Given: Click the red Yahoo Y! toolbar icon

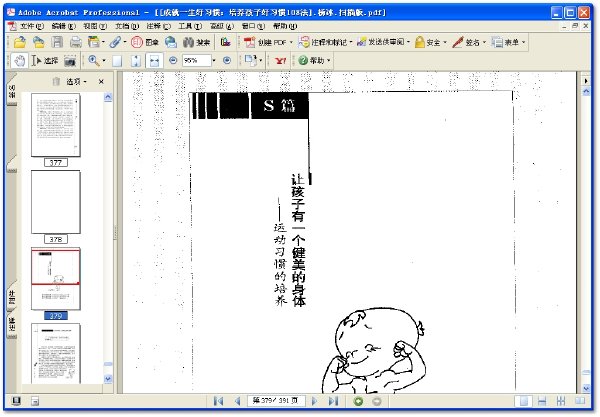Looking at the screenshot, I should 281,60.
